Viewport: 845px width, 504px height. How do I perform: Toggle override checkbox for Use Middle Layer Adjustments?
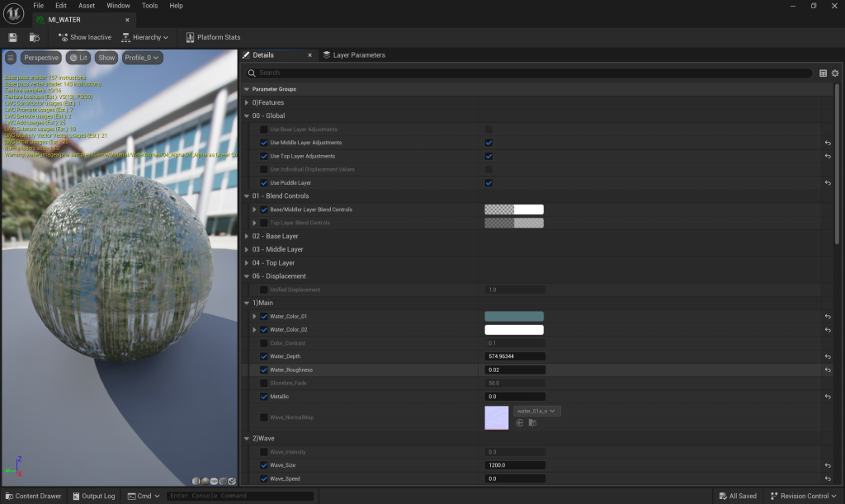pos(263,143)
